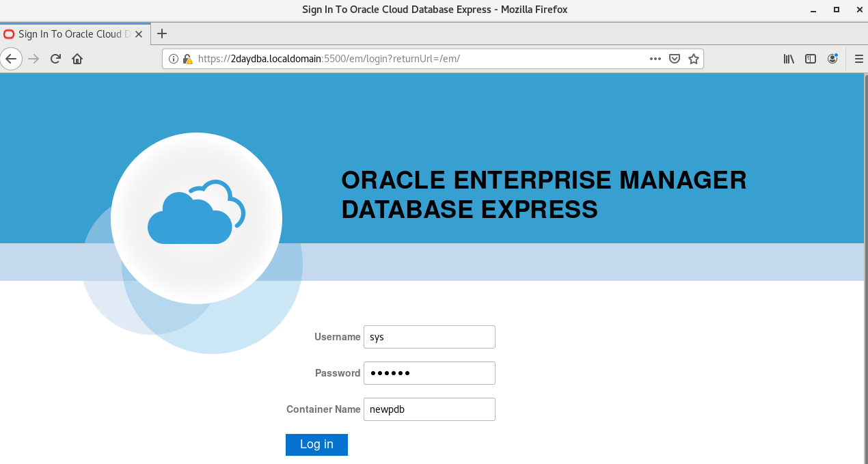Open the Firefox home page

[x=77, y=59]
